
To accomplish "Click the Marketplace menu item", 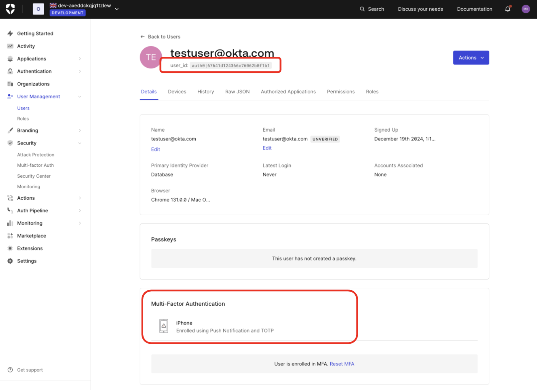I will click(32, 236).
